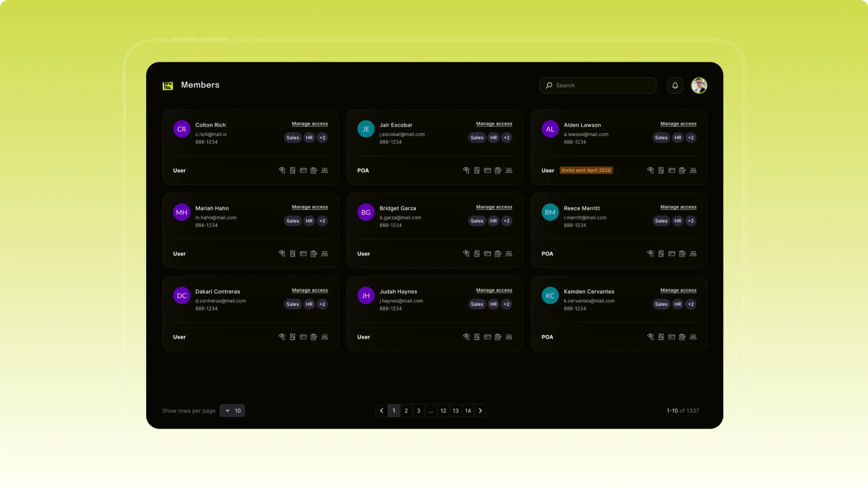Click the invoice document icon on Judah Haynes's card
Viewport: 868px width, 488px height.
click(477, 337)
